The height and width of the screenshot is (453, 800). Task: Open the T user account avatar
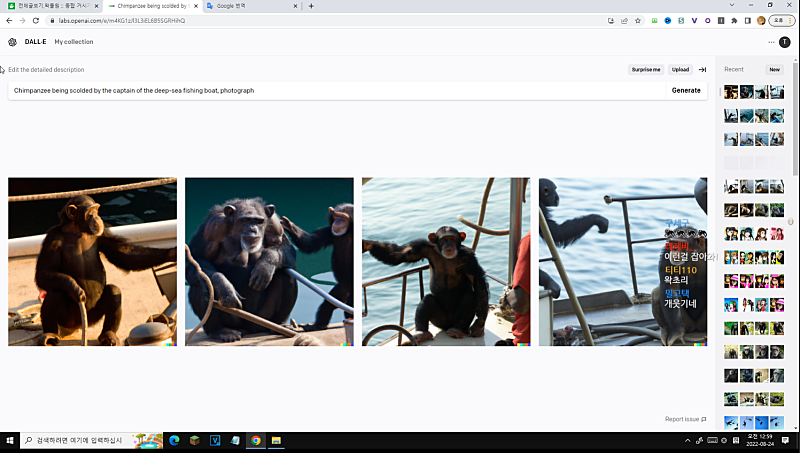tap(785, 42)
